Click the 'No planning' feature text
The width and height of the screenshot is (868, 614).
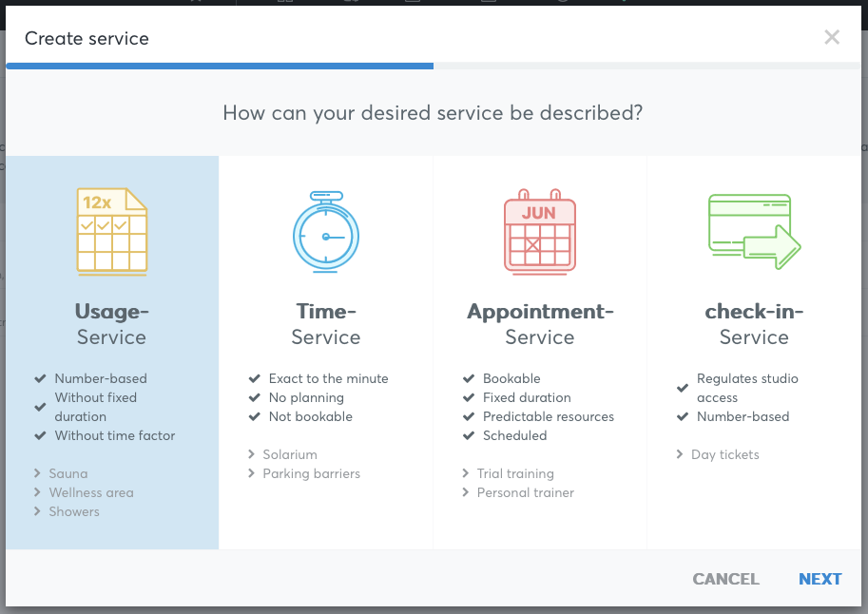306,397
